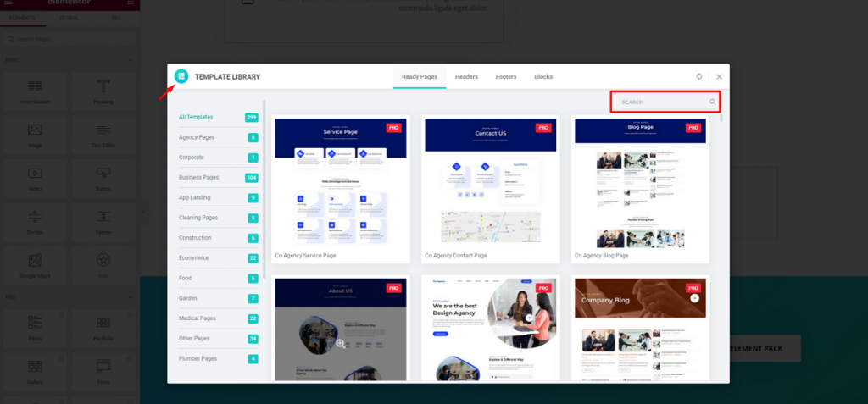Click the PRO badge on Service Page template

(x=393, y=128)
